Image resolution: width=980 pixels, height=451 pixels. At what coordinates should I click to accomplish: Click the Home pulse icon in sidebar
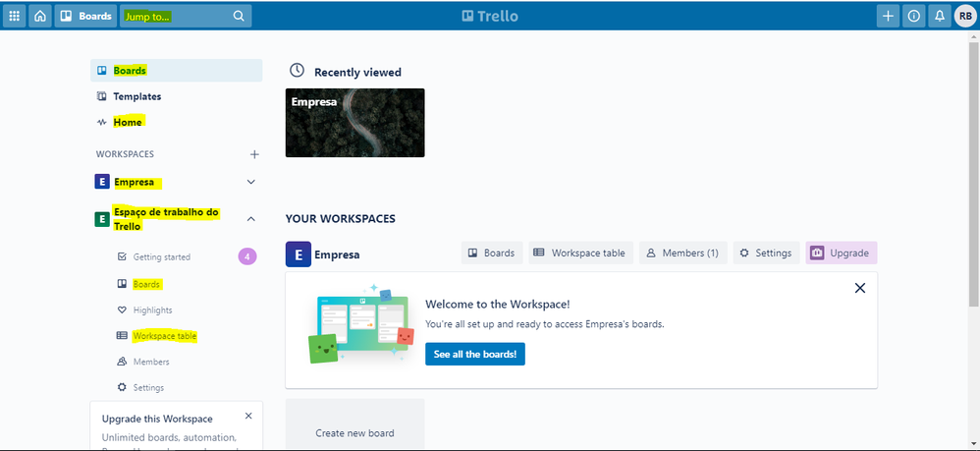pyautogui.click(x=102, y=122)
